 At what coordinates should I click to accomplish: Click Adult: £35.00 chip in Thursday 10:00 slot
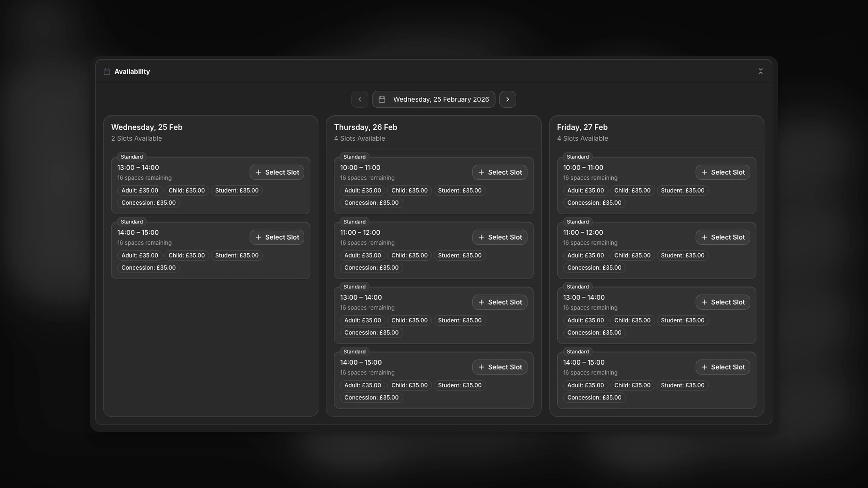tap(363, 191)
